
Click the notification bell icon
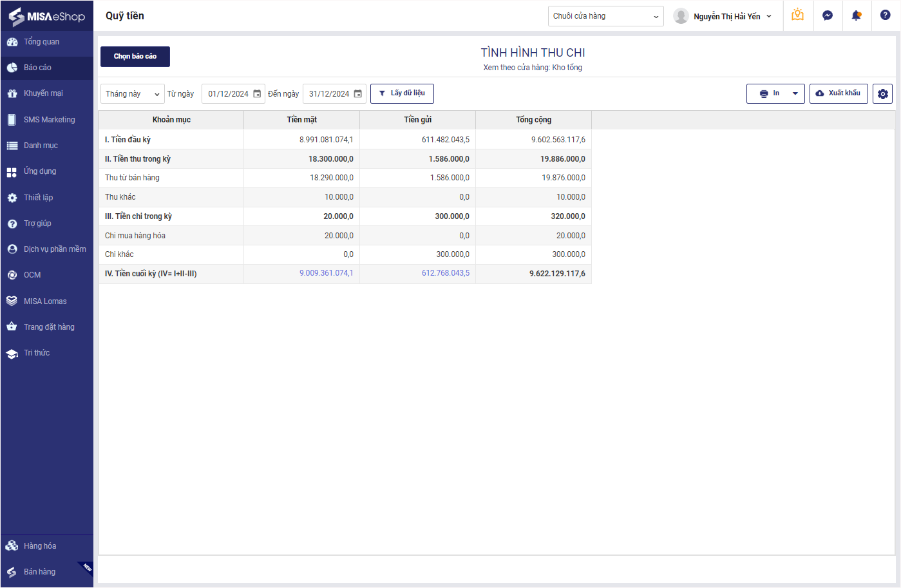click(x=856, y=15)
